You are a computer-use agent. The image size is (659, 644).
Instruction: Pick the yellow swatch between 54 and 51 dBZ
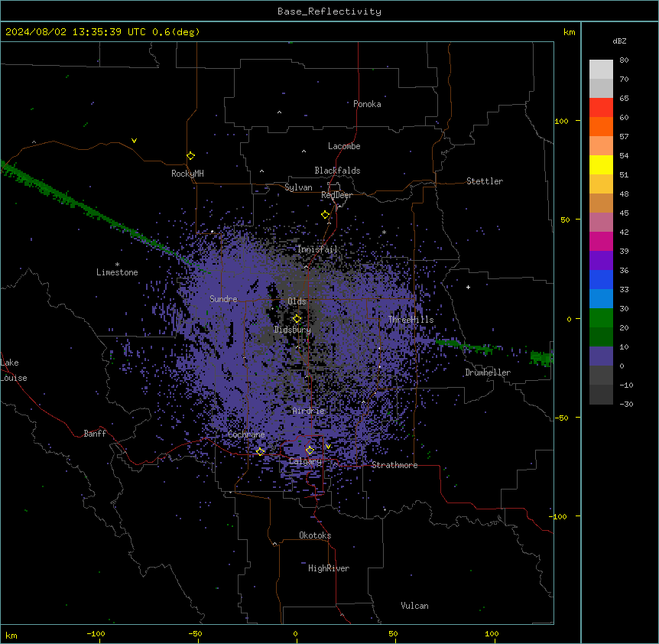pos(601,164)
